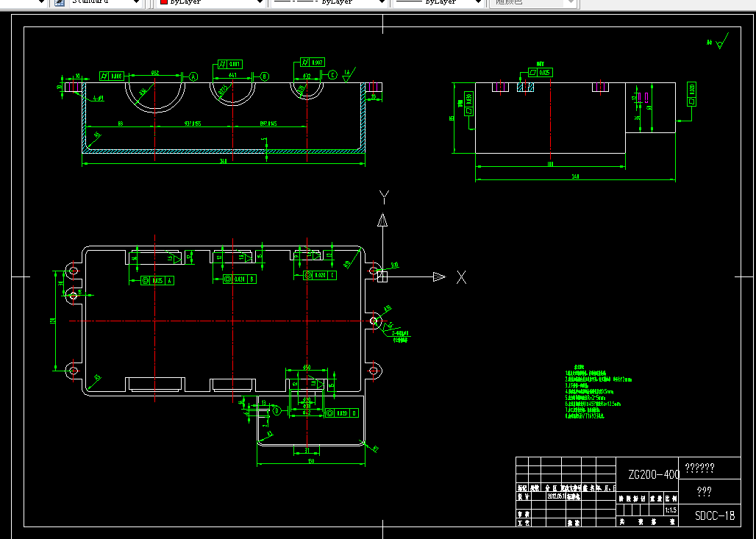The height and width of the screenshot is (539, 756).
Task: Click the text style icon beside Standard
Action: click(x=60, y=2)
